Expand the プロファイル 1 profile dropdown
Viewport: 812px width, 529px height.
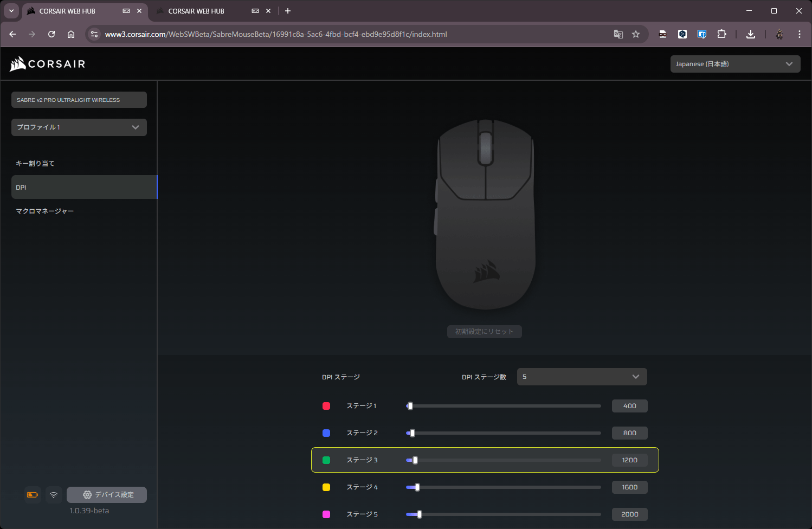pyautogui.click(x=79, y=127)
